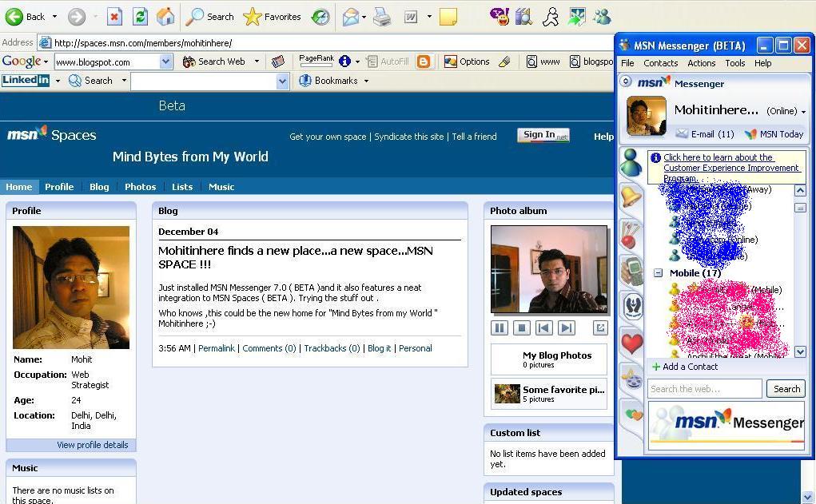
Task: Print the page with the printer icon
Action: point(382,17)
